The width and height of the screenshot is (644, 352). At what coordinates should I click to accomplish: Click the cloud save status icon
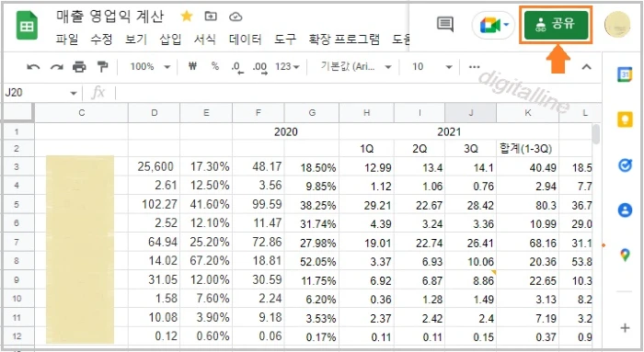click(236, 17)
